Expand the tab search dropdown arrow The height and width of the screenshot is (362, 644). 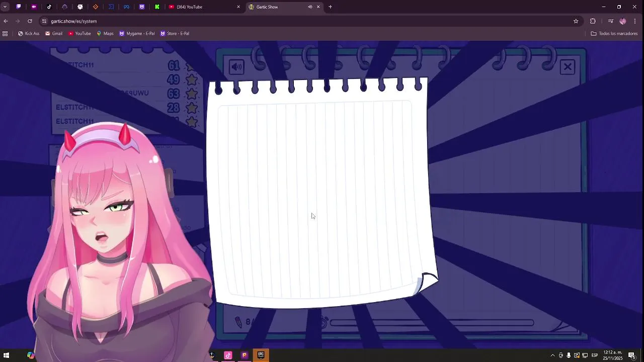point(5,7)
